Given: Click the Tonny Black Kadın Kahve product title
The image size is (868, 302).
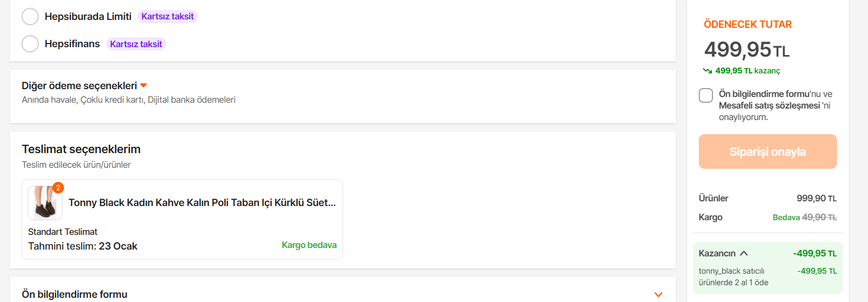Looking at the screenshot, I should (202, 203).
